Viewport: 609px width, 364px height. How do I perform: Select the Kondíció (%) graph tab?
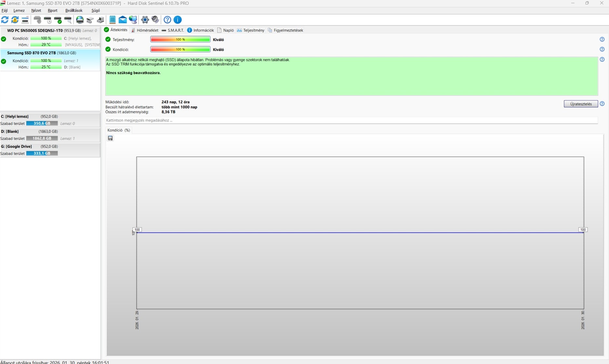click(119, 130)
